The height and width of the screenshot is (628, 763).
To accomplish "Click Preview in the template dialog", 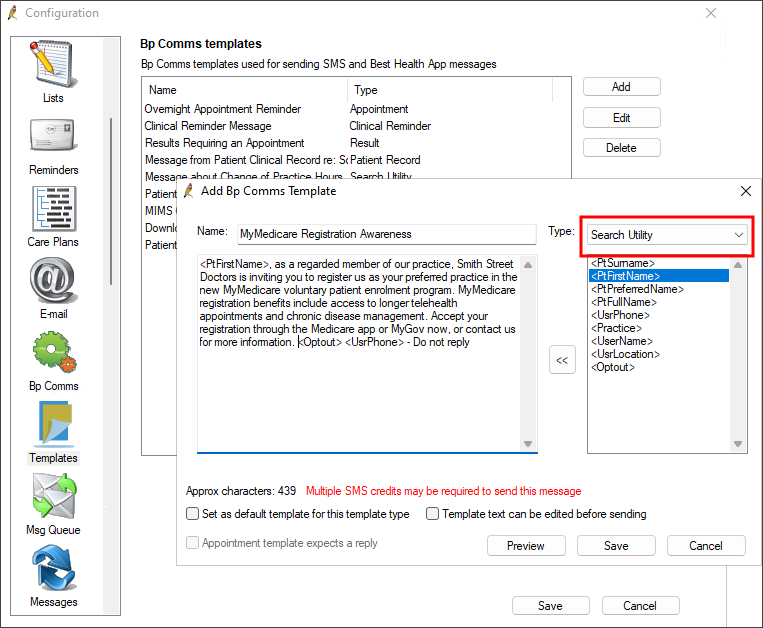I will [x=526, y=546].
